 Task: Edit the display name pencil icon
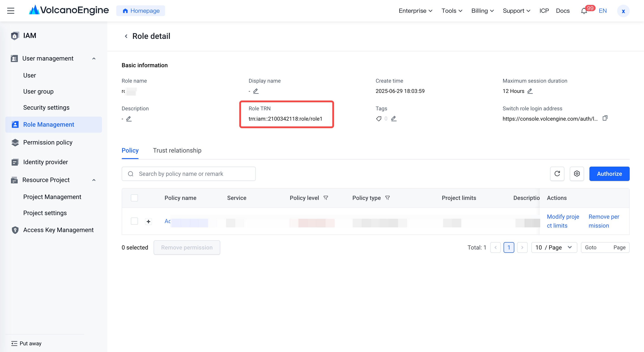point(256,91)
